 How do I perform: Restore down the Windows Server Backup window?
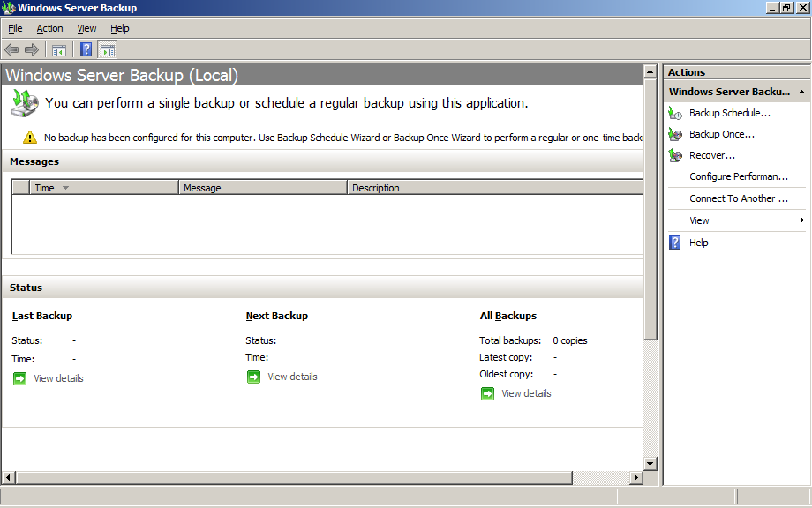tap(786, 8)
